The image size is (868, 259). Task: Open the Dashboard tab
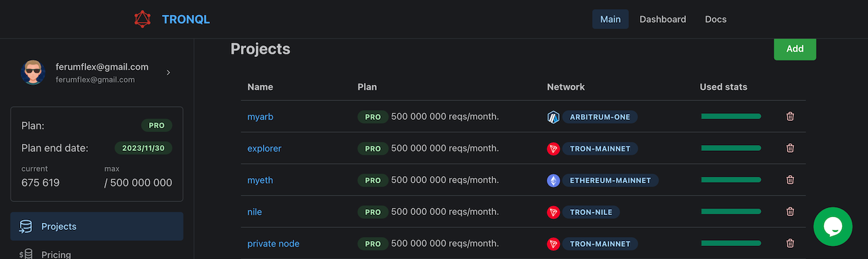point(663,19)
